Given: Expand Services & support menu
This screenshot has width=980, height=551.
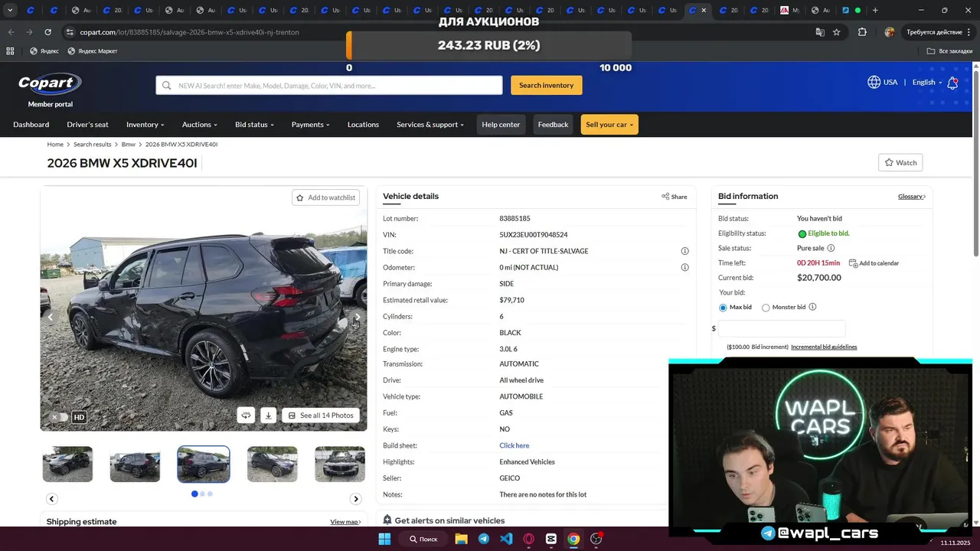Looking at the screenshot, I should coord(430,125).
